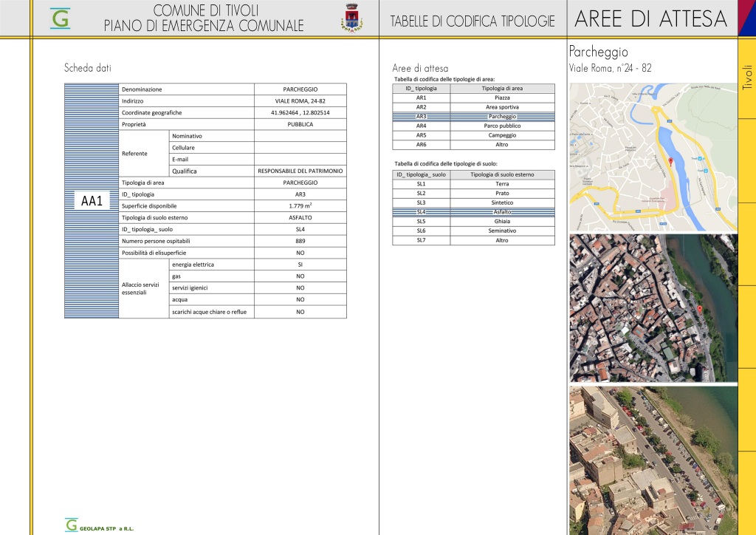Viewport: 756px width, 535px height.
Task: Select the 'AR1' code cell
Action: (422, 98)
